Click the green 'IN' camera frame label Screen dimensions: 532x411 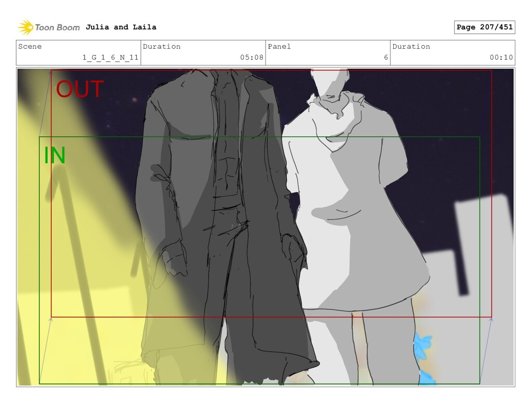55,155
